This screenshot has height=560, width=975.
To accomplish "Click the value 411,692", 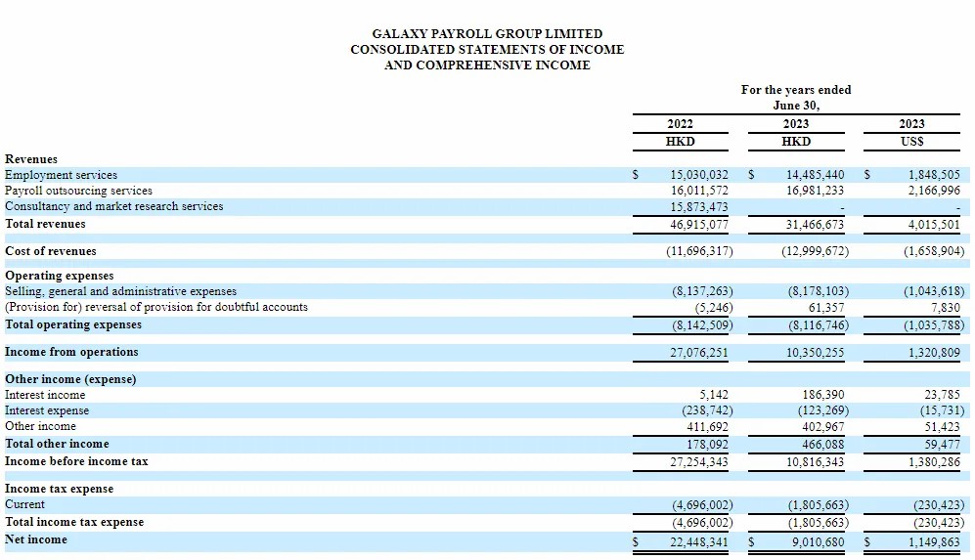I will pyautogui.click(x=708, y=427).
